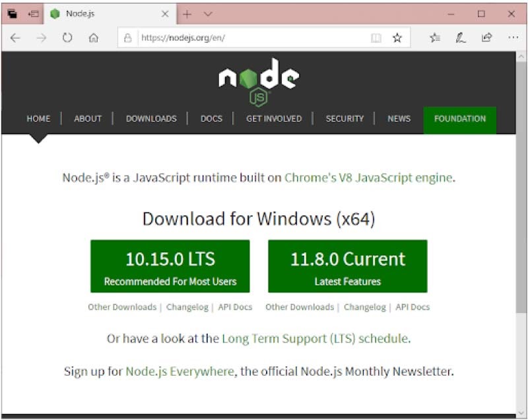
Task: Open API Docs under LTS
Action: 235,307
